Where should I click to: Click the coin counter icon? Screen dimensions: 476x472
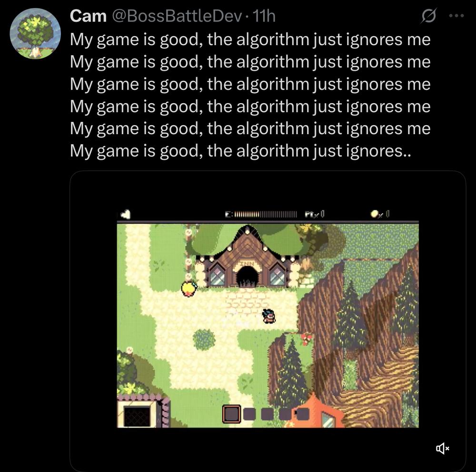(x=375, y=214)
